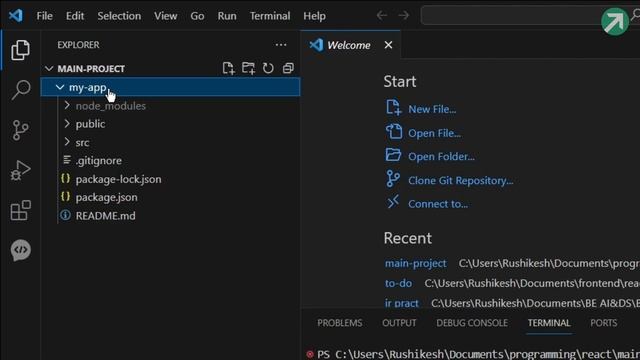Switch to the OUTPUT panel tab

(399, 323)
